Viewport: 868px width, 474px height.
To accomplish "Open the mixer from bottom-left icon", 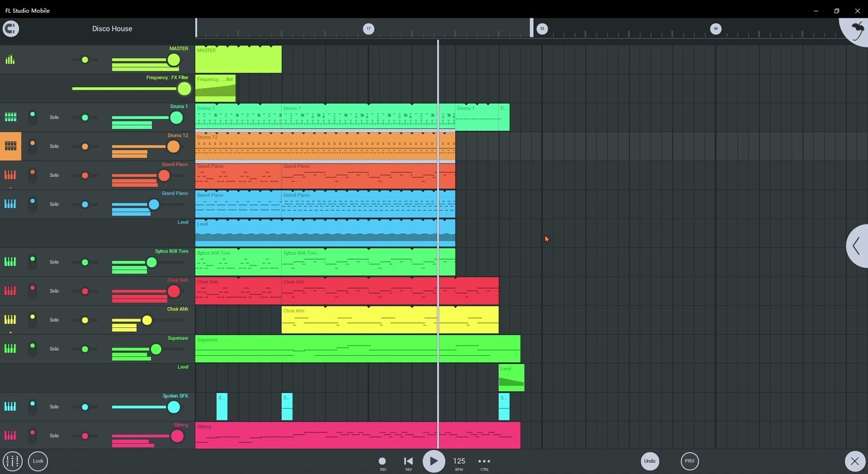I will point(12,461).
